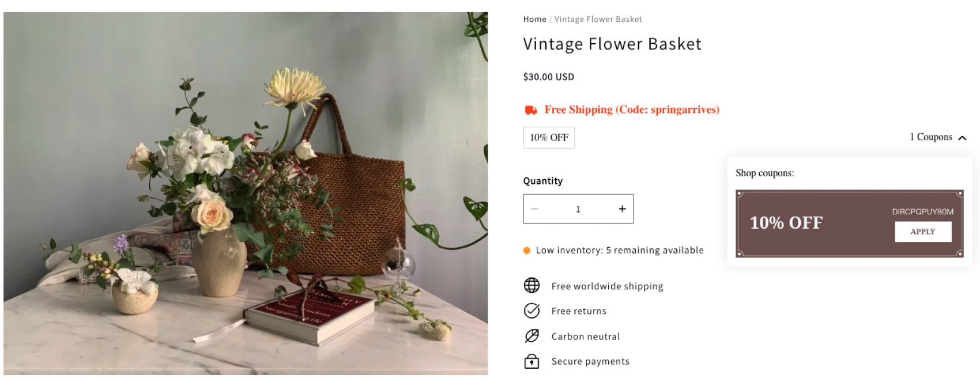Screen dimensions: 980x382
Task: Decrease quantity with the minus button
Action: tap(535, 209)
